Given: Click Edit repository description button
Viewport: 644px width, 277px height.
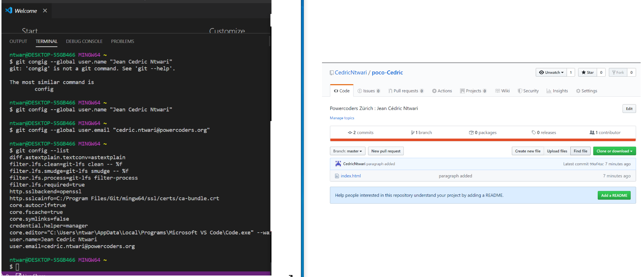Looking at the screenshot, I should click(629, 109).
